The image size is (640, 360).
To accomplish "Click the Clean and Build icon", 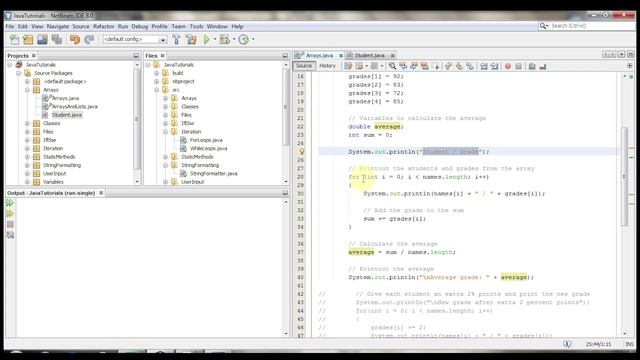I will (191, 40).
